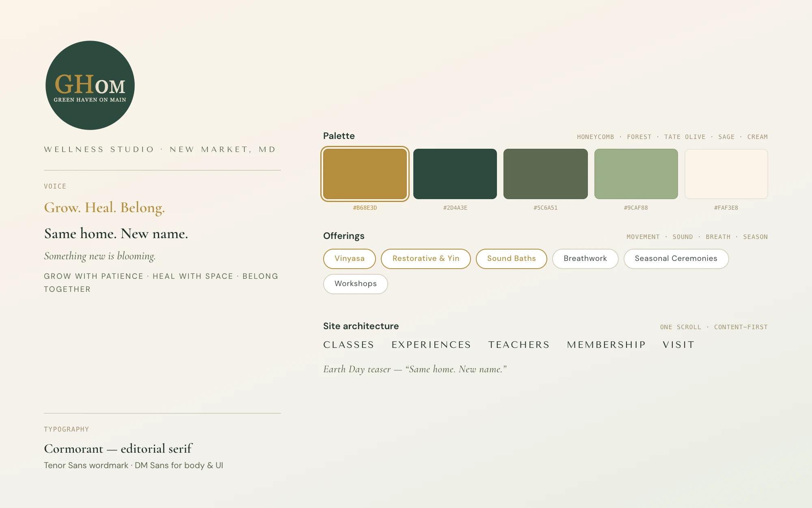812x508 pixels.
Task: Open the VISIT nav item
Action: click(x=679, y=345)
